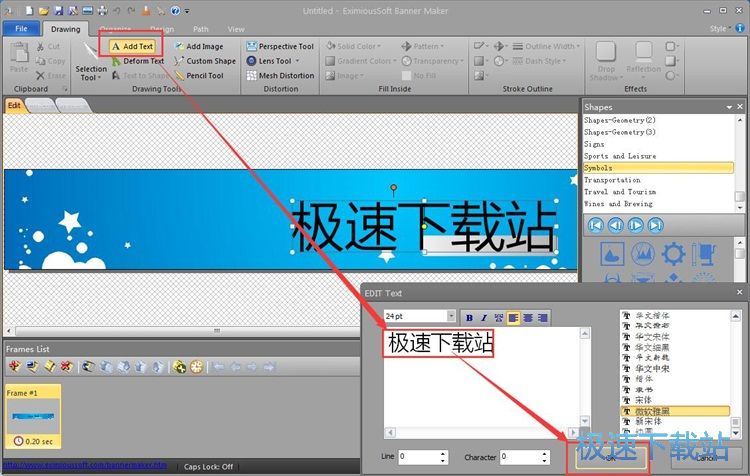Set left text alignment in dialog
750x476 pixels.
pos(513,318)
